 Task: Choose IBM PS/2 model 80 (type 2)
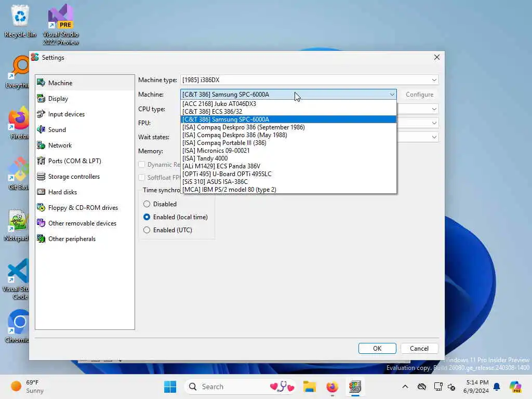coord(288,190)
